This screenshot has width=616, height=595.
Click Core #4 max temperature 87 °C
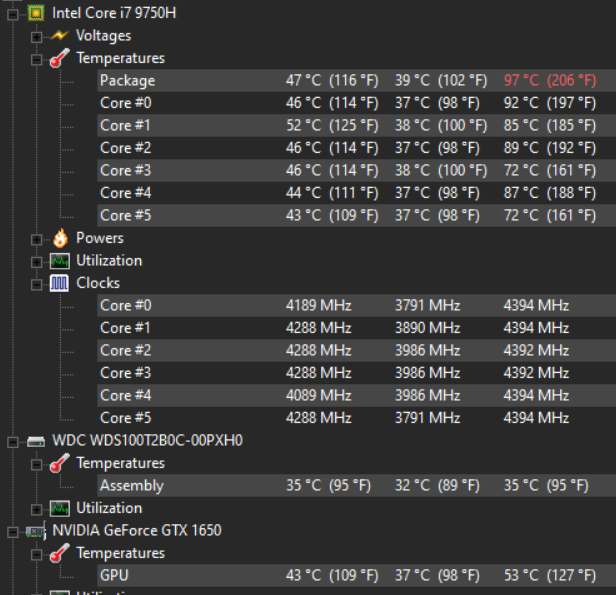550,193
